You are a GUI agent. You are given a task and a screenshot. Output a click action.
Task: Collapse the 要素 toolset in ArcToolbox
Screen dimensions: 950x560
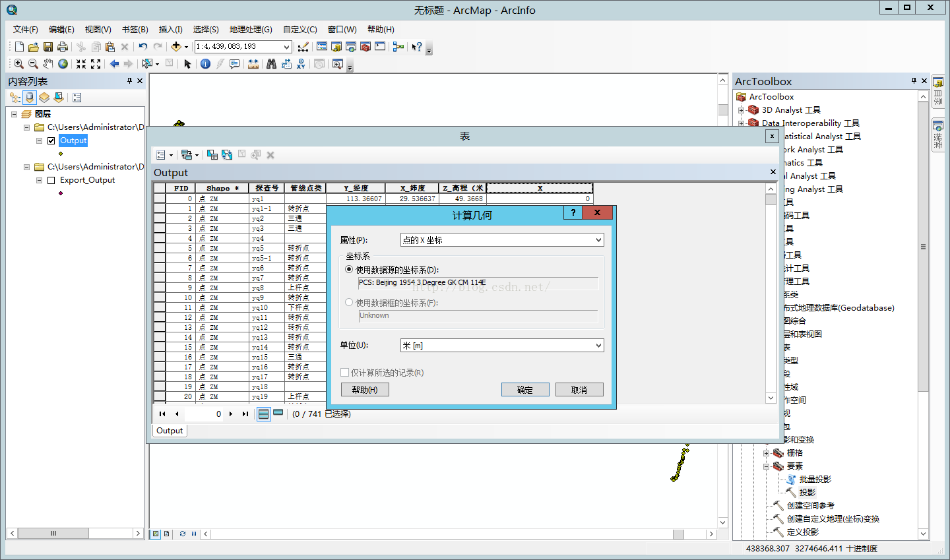[x=766, y=466]
